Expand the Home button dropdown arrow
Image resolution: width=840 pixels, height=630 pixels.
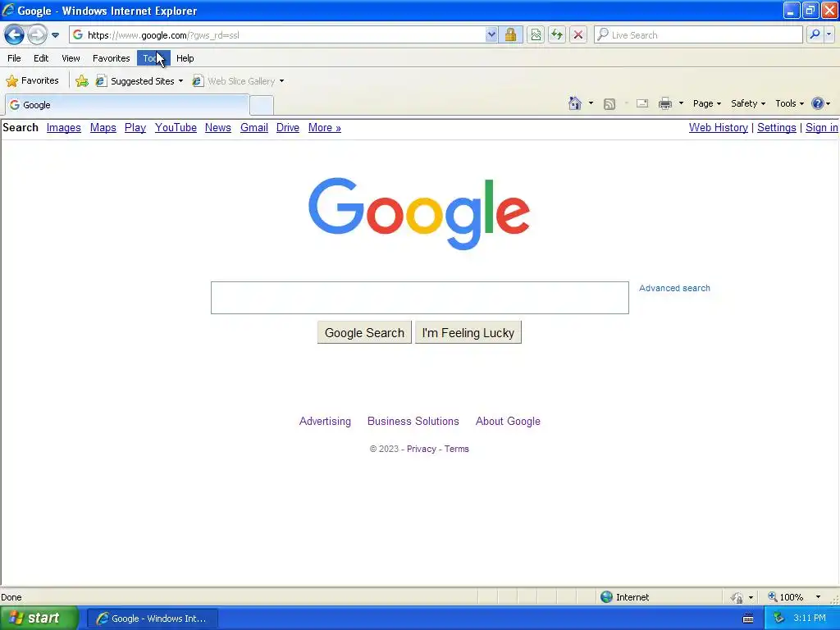pyautogui.click(x=591, y=103)
